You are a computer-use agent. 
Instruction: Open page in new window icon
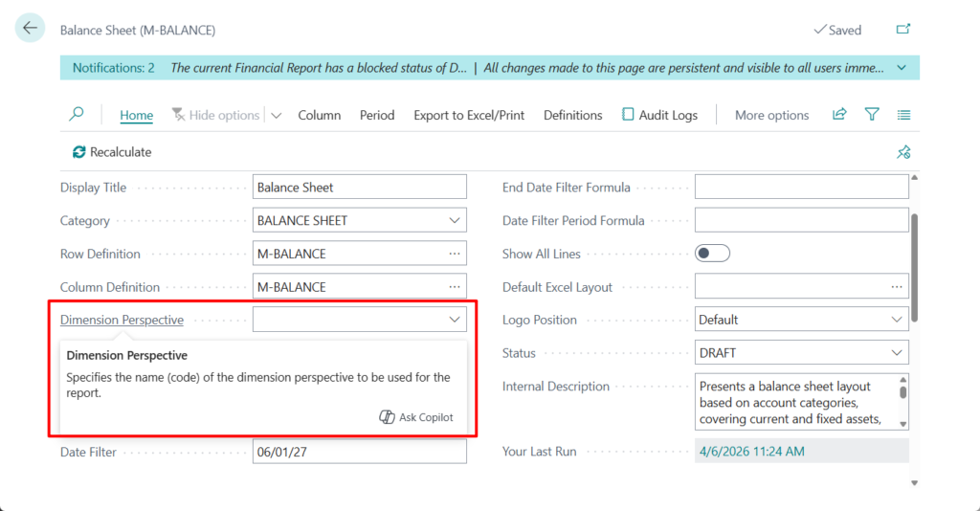902,30
